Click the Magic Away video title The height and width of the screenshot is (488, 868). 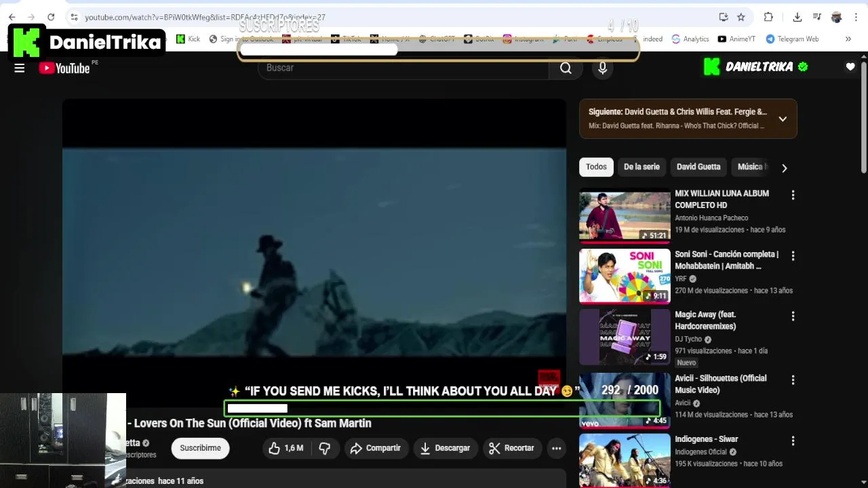click(705, 321)
